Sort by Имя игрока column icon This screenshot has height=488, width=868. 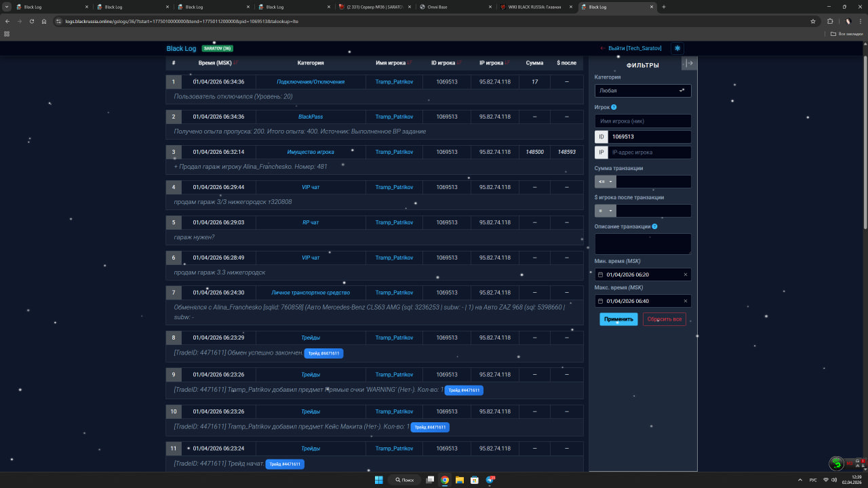(x=410, y=63)
